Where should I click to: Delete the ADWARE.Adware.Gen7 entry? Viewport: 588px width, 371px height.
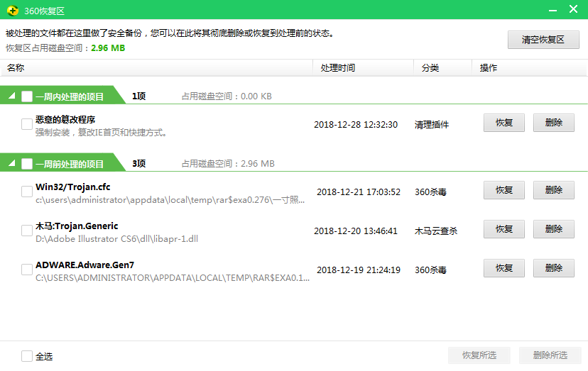tap(554, 268)
